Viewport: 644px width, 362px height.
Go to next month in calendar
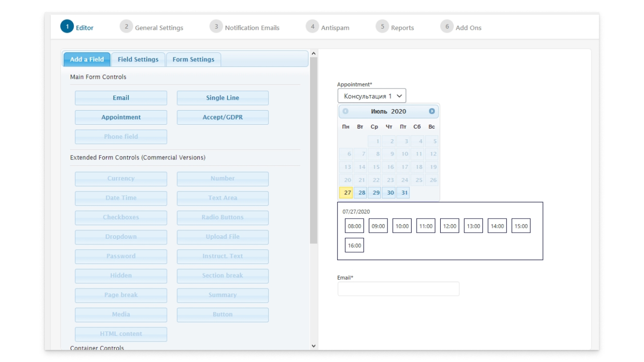432,111
